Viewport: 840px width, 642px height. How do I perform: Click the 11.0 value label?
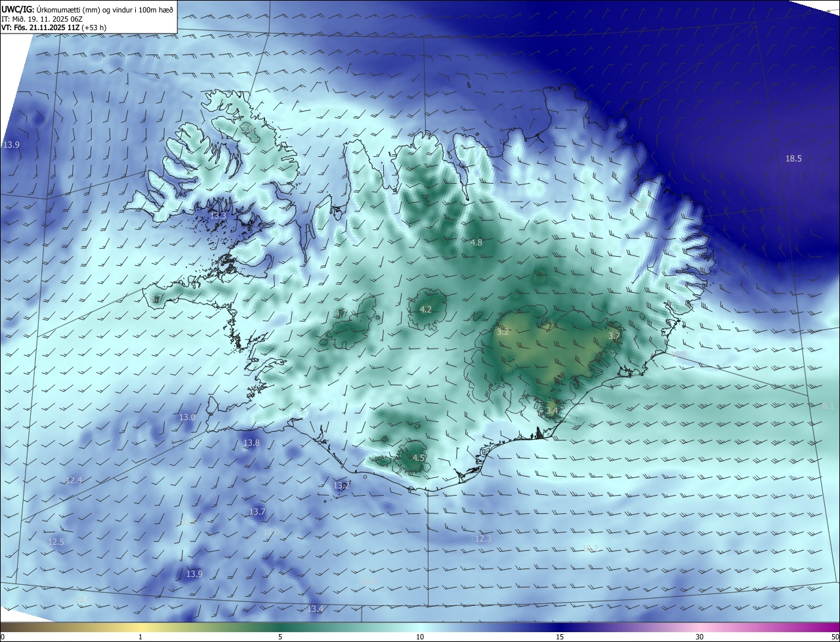click(271, 532)
